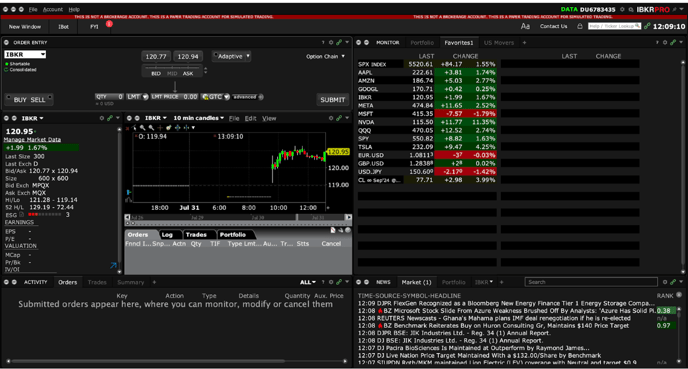Click the New Window button
Screen dimensions: 688x369
pos(25,27)
